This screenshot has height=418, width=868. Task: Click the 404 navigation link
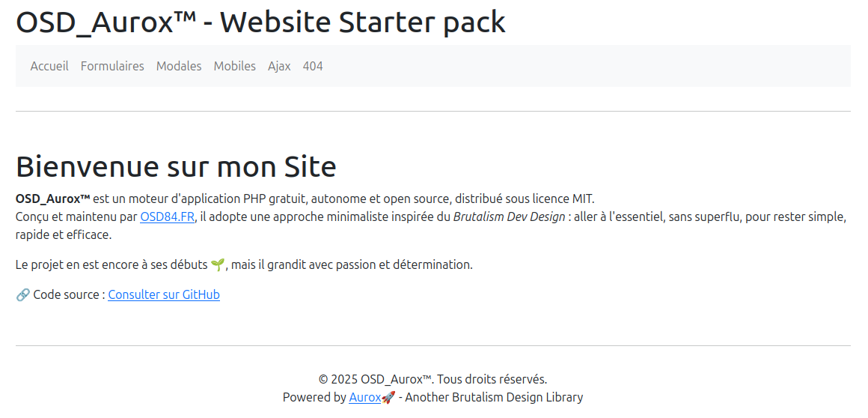click(x=313, y=66)
